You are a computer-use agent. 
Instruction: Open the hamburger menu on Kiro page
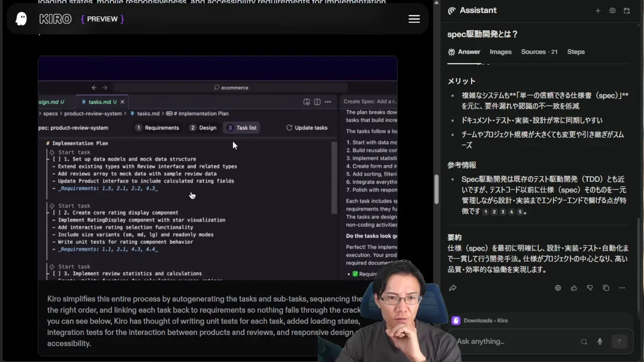coord(414,19)
